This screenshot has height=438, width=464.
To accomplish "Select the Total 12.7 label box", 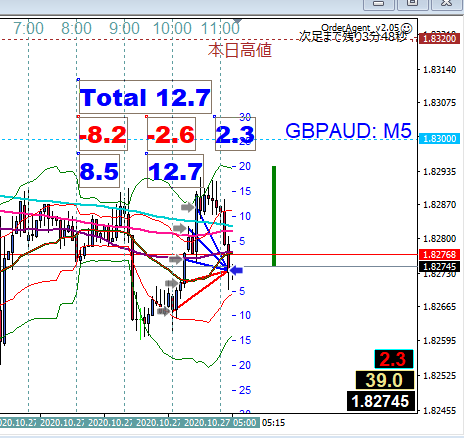I will pos(145,97).
